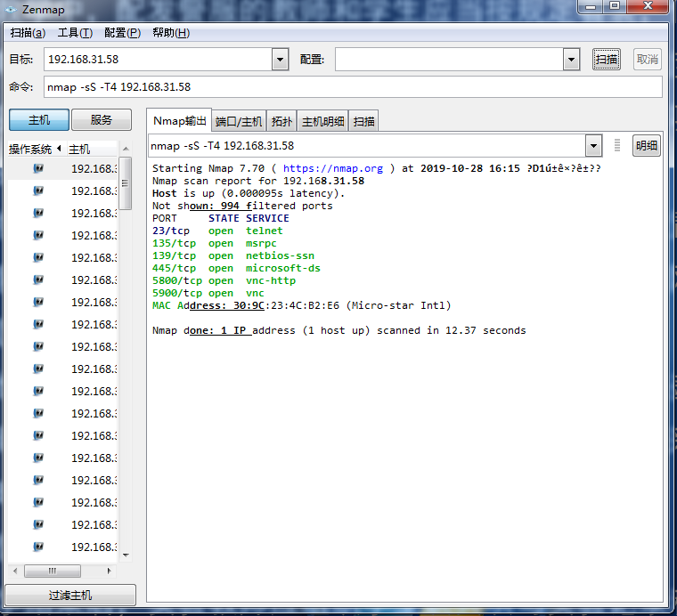Click sort arrow next to 操作系统 header
The image size is (677, 616).
(x=59, y=149)
